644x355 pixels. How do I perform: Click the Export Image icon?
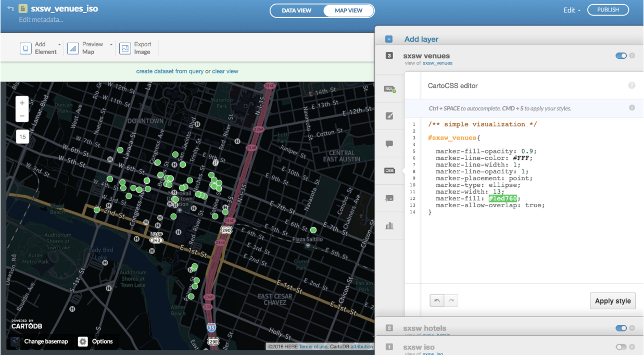[x=125, y=48]
